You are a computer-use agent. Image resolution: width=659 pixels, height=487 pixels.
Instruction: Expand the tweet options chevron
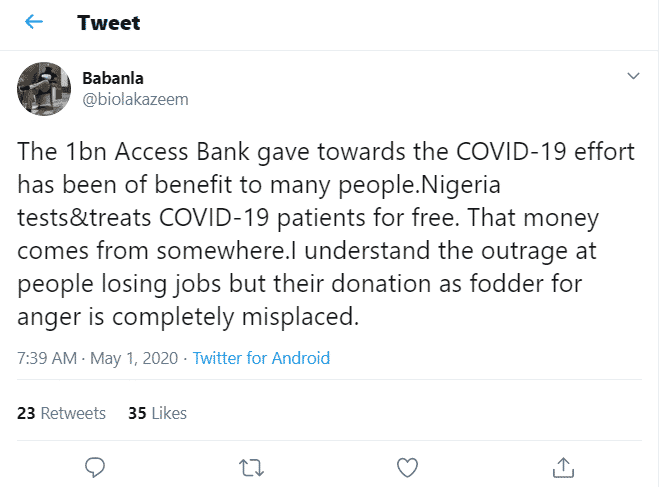coord(632,76)
